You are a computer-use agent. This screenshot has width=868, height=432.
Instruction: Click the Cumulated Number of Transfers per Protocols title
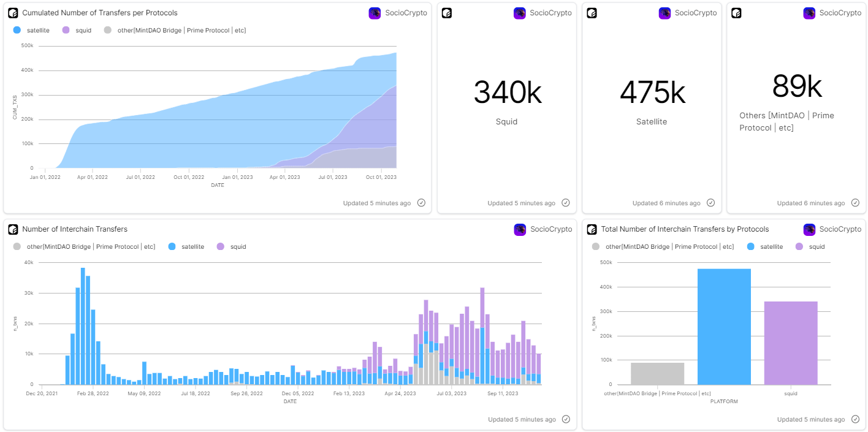[100, 13]
